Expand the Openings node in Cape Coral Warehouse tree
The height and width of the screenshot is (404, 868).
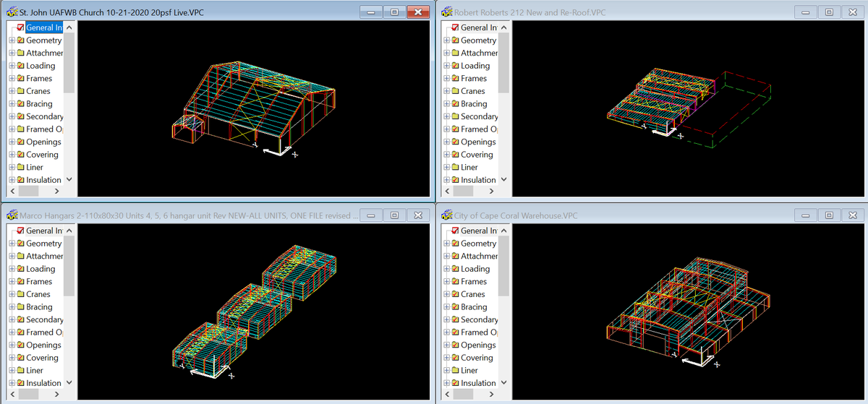click(x=446, y=345)
